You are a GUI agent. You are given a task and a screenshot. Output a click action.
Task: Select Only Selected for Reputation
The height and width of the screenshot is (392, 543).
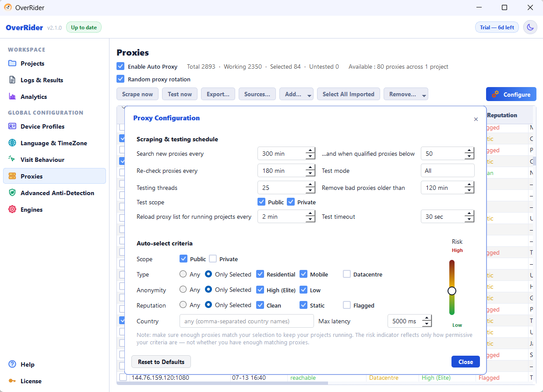pos(209,305)
